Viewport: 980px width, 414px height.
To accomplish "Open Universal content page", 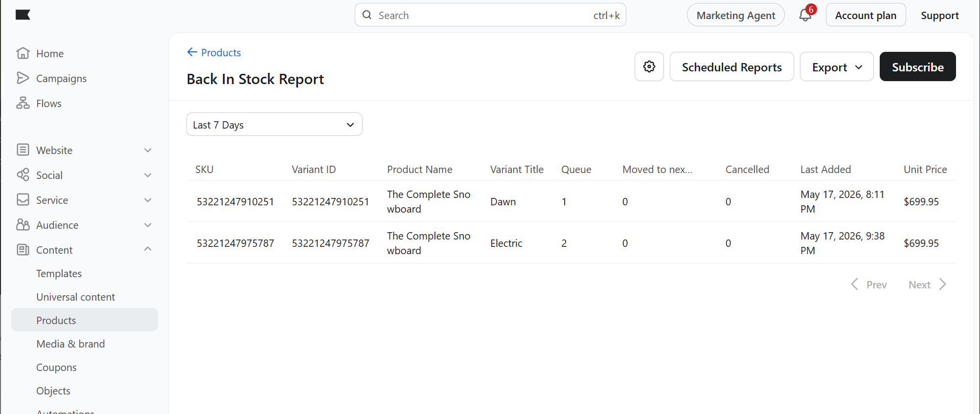I will pyautogui.click(x=75, y=297).
